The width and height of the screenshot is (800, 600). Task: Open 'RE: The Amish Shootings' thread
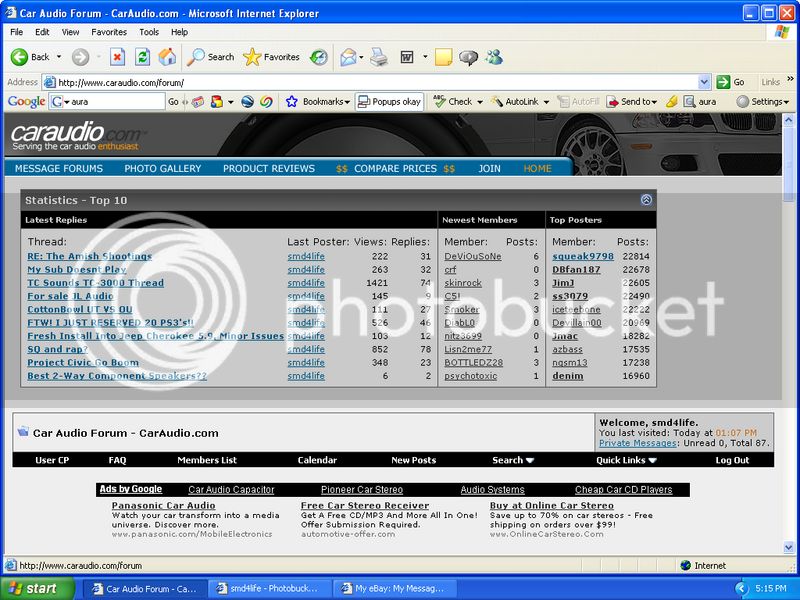click(89, 256)
